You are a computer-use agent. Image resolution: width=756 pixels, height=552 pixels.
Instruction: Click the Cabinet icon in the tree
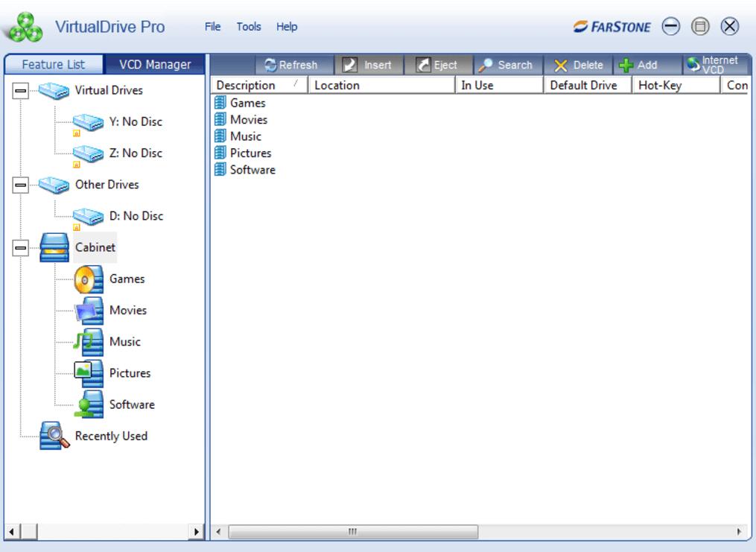(x=54, y=247)
